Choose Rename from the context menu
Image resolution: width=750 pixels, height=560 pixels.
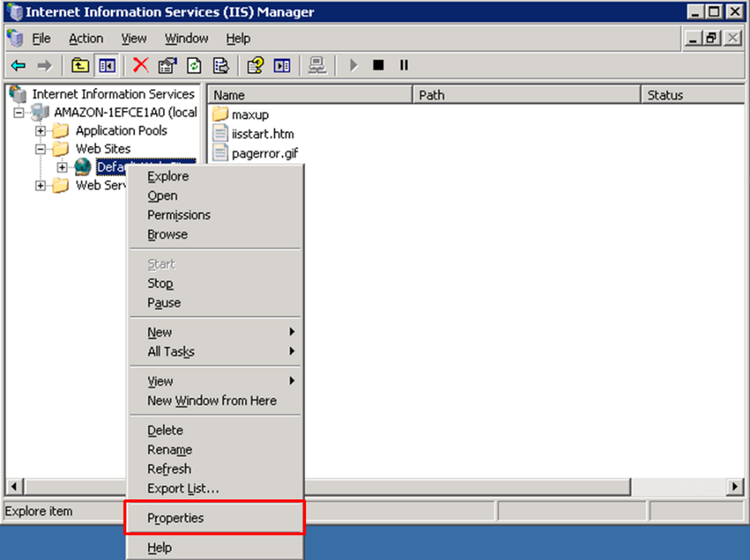[215, 450]
